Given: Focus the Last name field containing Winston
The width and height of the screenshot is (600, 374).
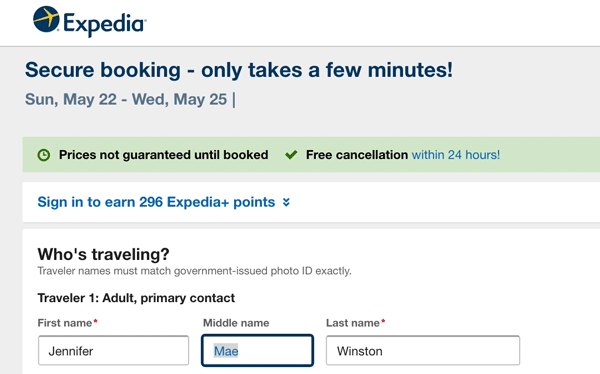Looking at the screenshot, I should coord(423,350).
